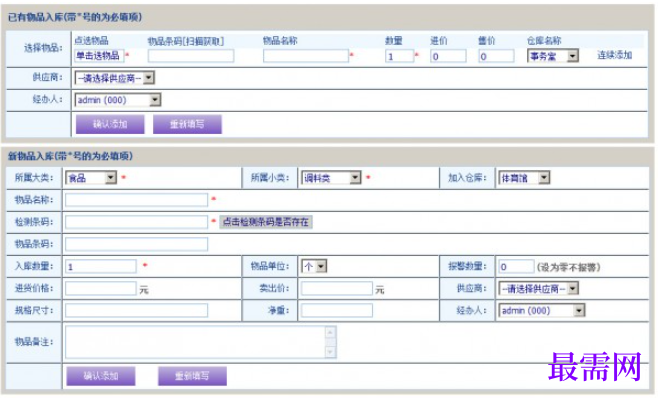Select the 所属大类 食品 dropdown
Viewport: 660px width, 398px height.
click(x=91, y=178)
